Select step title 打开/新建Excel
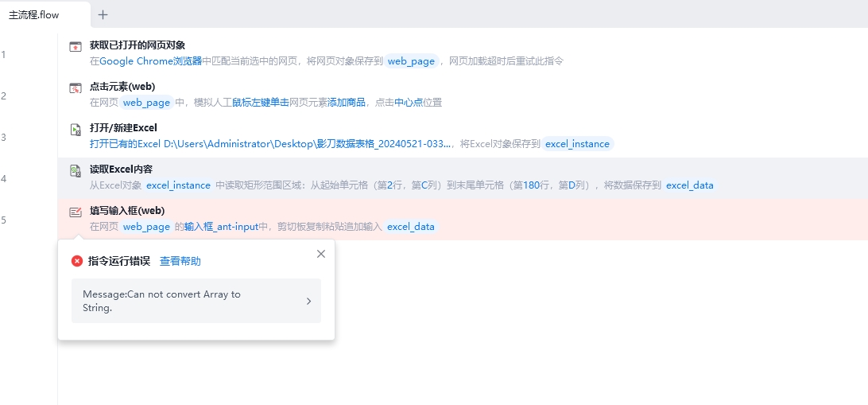 [x=123, y=128]
